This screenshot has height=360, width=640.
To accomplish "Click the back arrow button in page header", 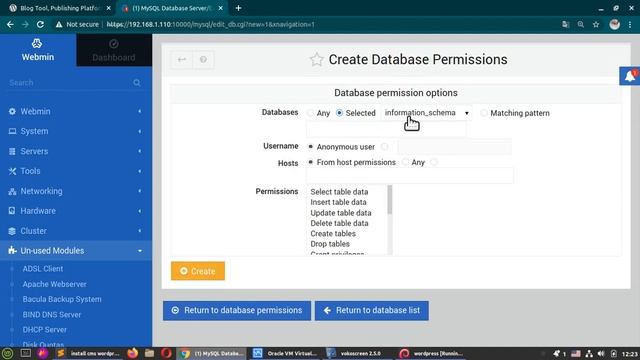I will (182, 60).
